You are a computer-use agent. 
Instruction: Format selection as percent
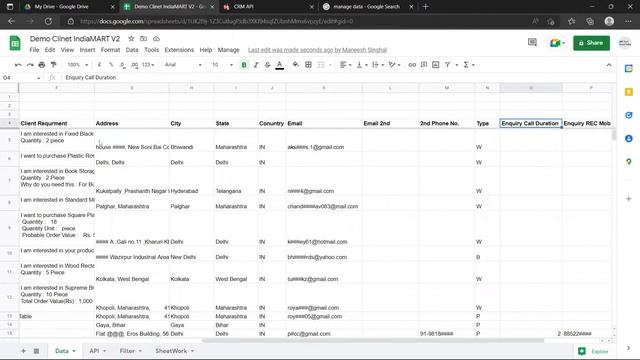pyautogui.click(x=111, y=65)
